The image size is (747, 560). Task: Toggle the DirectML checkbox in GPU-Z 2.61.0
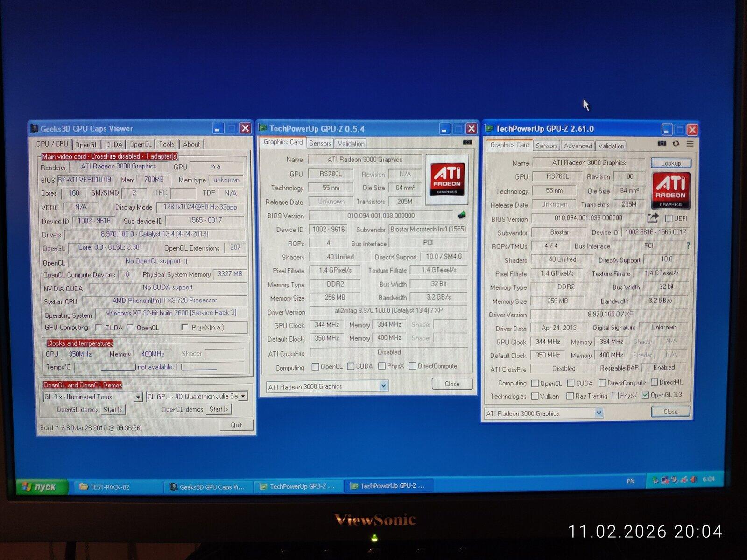(654, 382)
